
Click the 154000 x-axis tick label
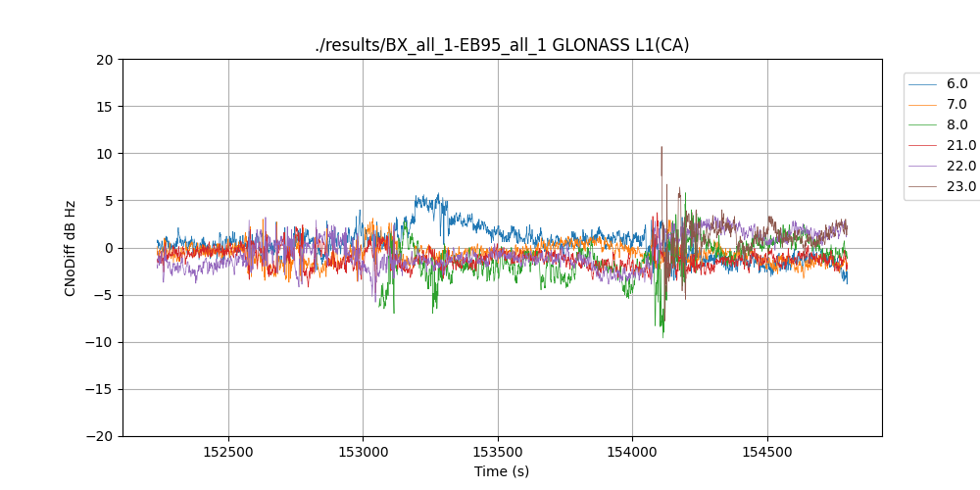coord(632,454)
